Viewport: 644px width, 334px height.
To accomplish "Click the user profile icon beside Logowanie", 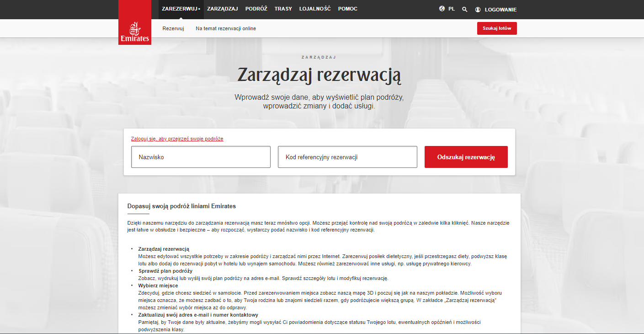I will tap(478, 9).
